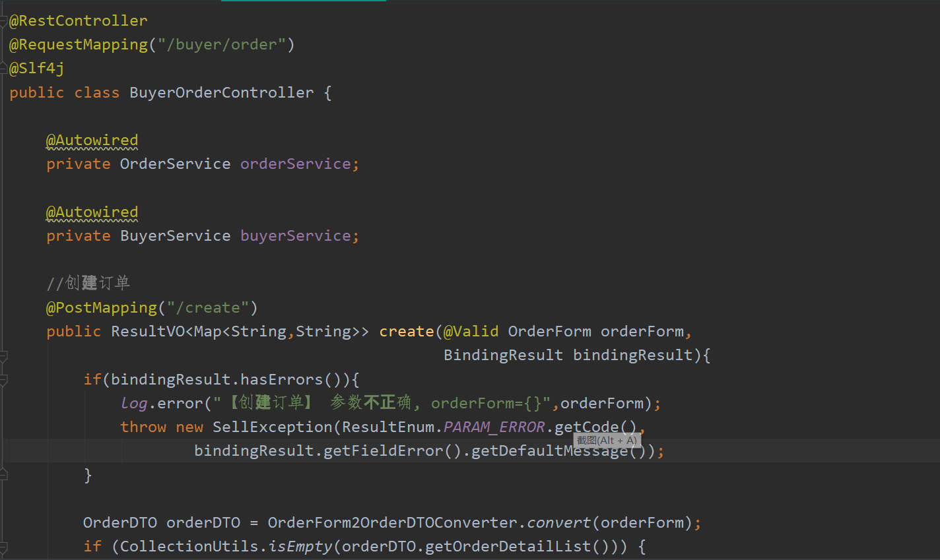The height and width of the screenshot is (560, 940).
Task: Click @Autowired above orderService field
Action: 92,140
